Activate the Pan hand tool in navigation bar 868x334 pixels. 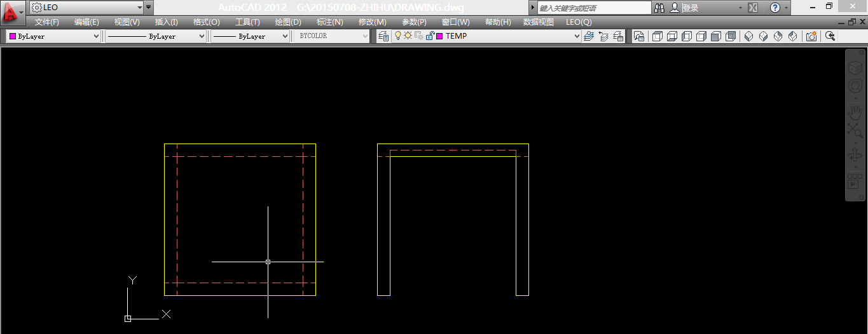point(855,112)
